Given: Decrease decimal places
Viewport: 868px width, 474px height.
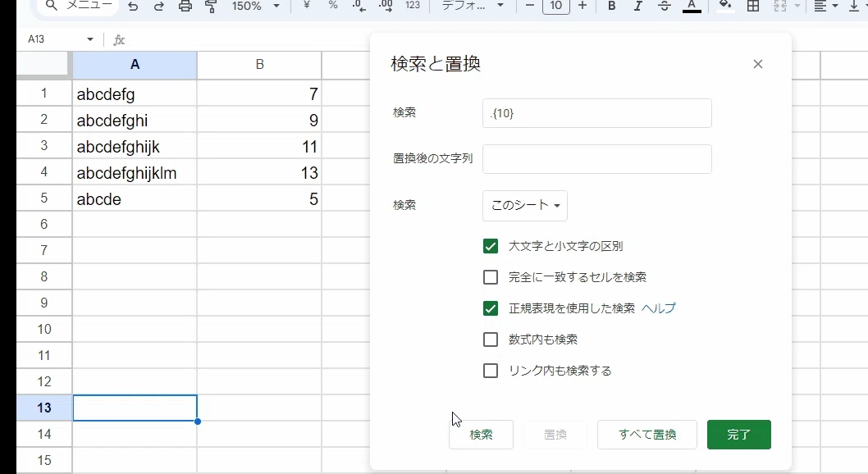Looking at the screenshot, I should pyautogui.click(x=359, y=6).
